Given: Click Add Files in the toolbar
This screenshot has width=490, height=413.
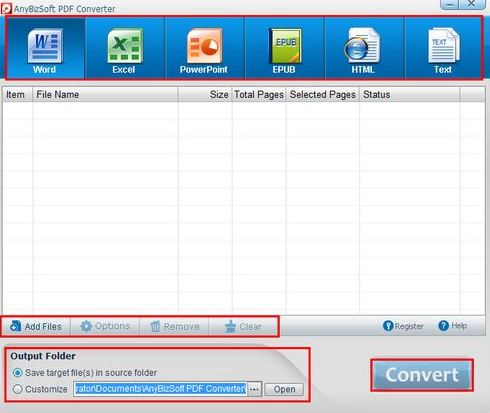Looking at the screenshot, I should pos(36,326).
